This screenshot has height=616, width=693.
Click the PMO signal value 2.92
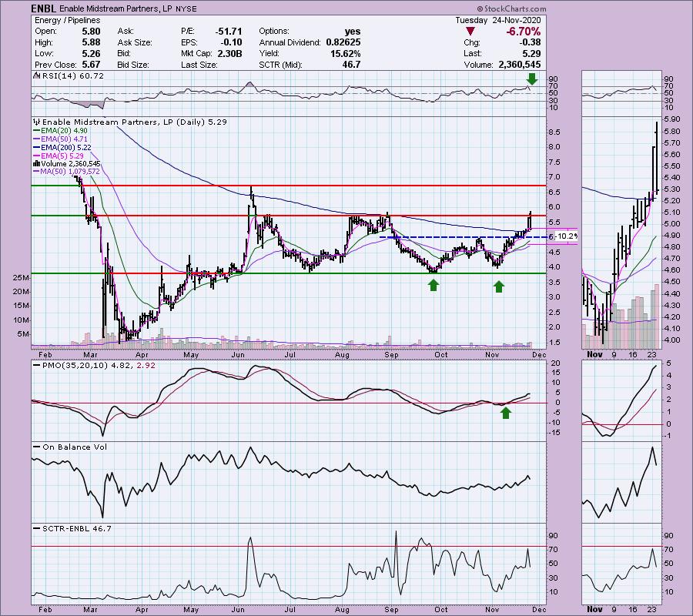[x=146, y=366]
